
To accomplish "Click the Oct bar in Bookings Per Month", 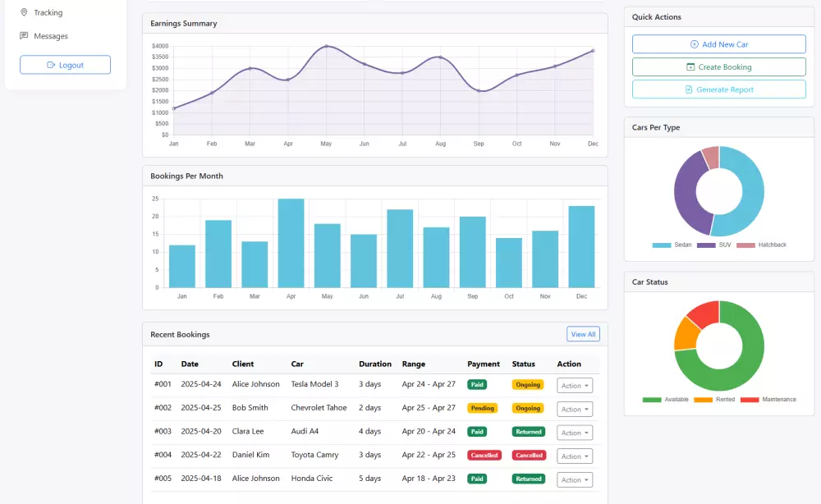I will (509, 263).
